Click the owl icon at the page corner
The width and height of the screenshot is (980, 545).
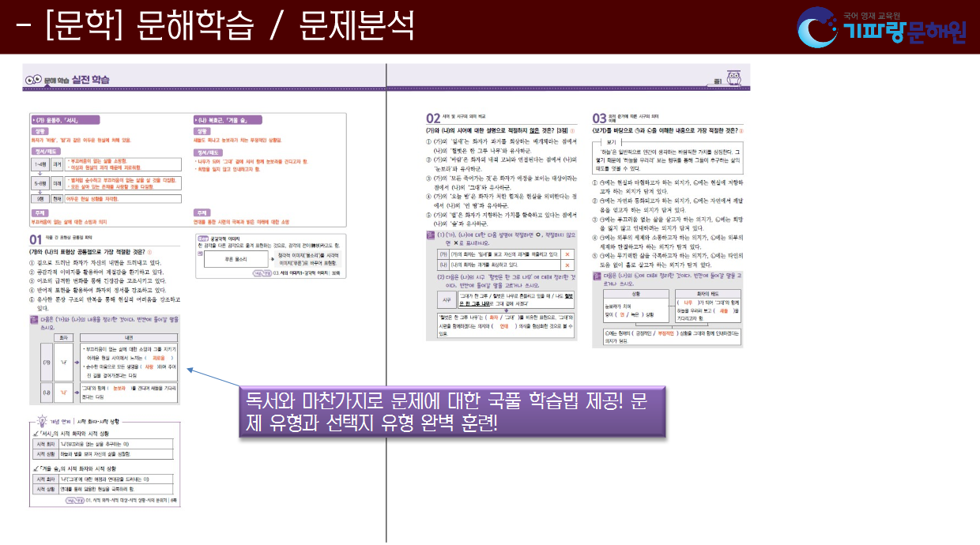pyautogui.click(x=731, y=79)
